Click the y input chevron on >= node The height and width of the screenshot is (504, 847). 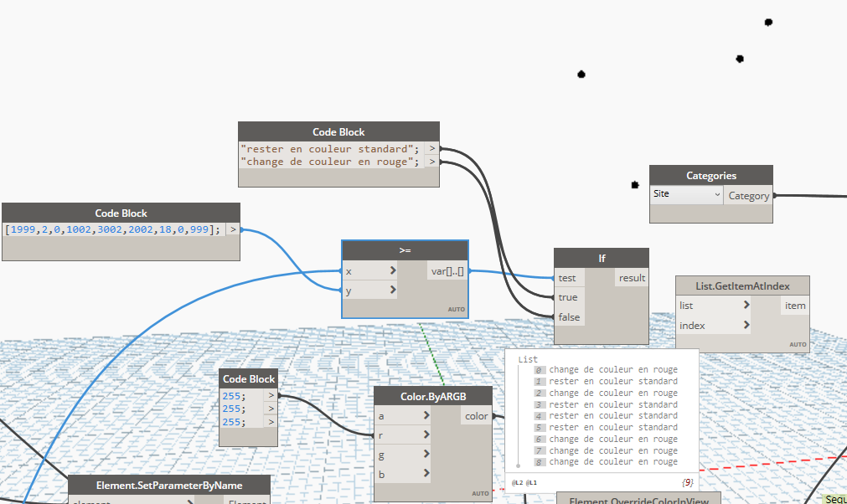coord(392,291)
